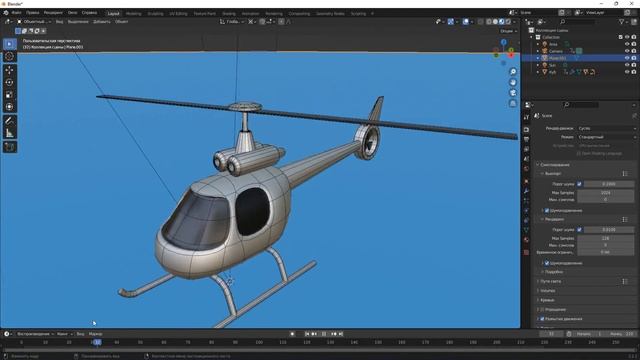Hide the Sun object in outliner
The image size is (640, 360).
[627, 65]
